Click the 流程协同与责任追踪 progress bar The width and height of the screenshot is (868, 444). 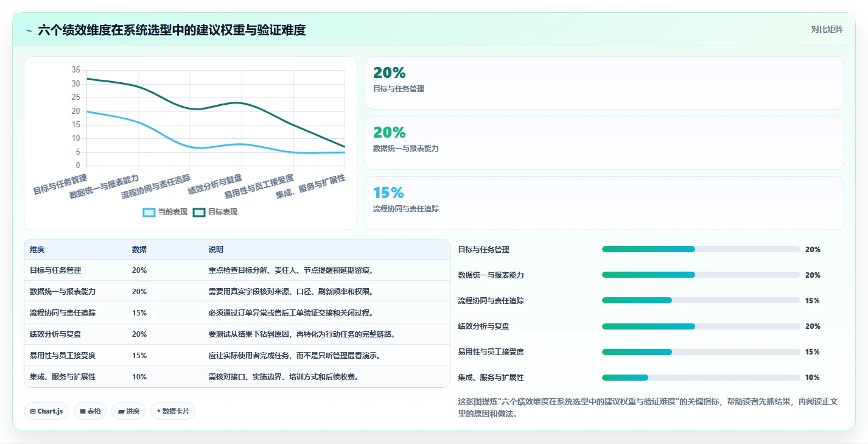click(x=701, y=300)
